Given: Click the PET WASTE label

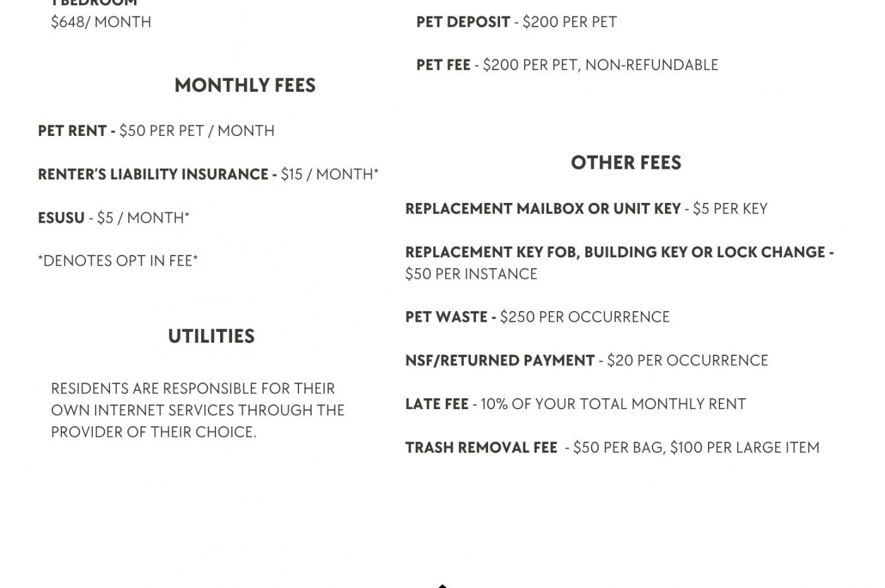Looking at the screenshot, I should click(446, 317).
